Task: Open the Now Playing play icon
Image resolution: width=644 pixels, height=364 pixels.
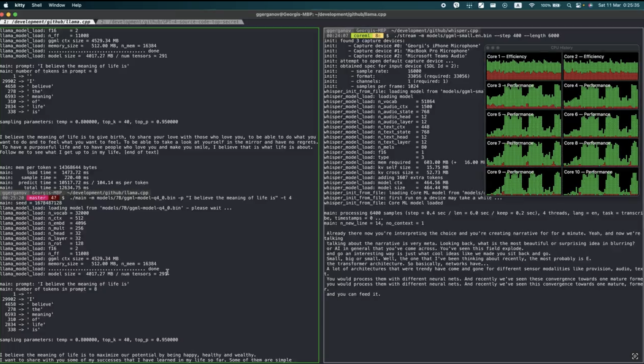Action: pos(505,5)
